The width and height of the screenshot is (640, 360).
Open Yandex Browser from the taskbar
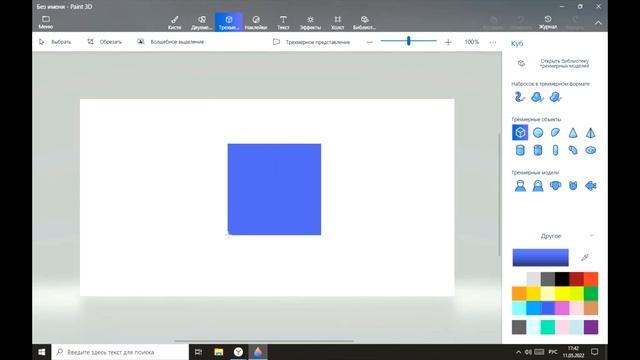tap(238, 352)
